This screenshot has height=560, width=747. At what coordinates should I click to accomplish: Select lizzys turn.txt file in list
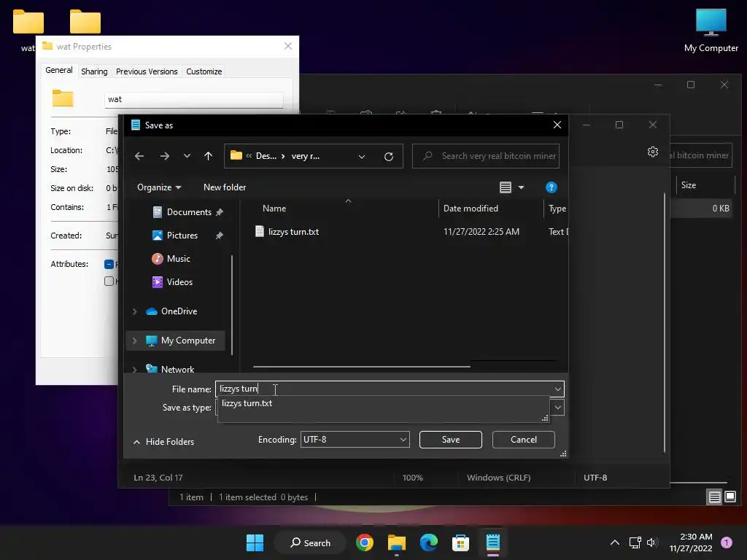(x=293, y=231)
